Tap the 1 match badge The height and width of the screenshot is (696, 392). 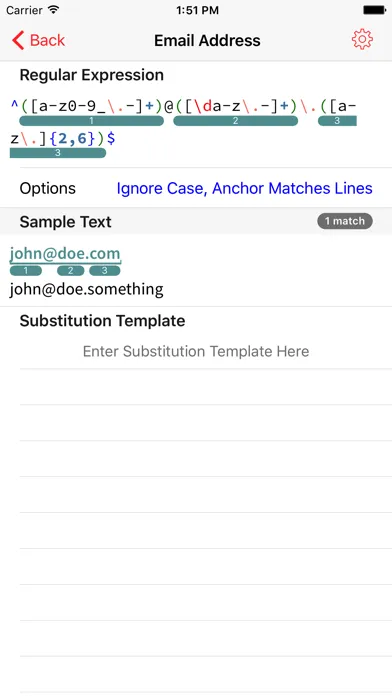click(x=345, y=221)
